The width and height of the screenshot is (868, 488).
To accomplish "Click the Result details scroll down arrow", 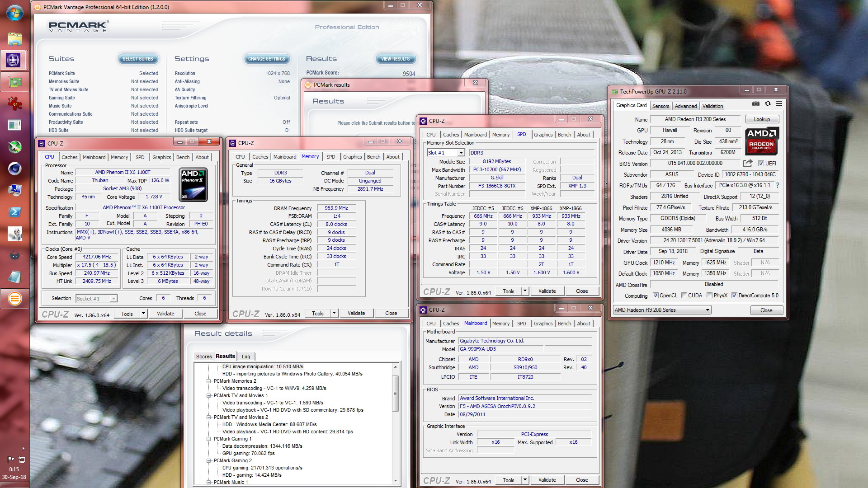I will coord(395,481).
